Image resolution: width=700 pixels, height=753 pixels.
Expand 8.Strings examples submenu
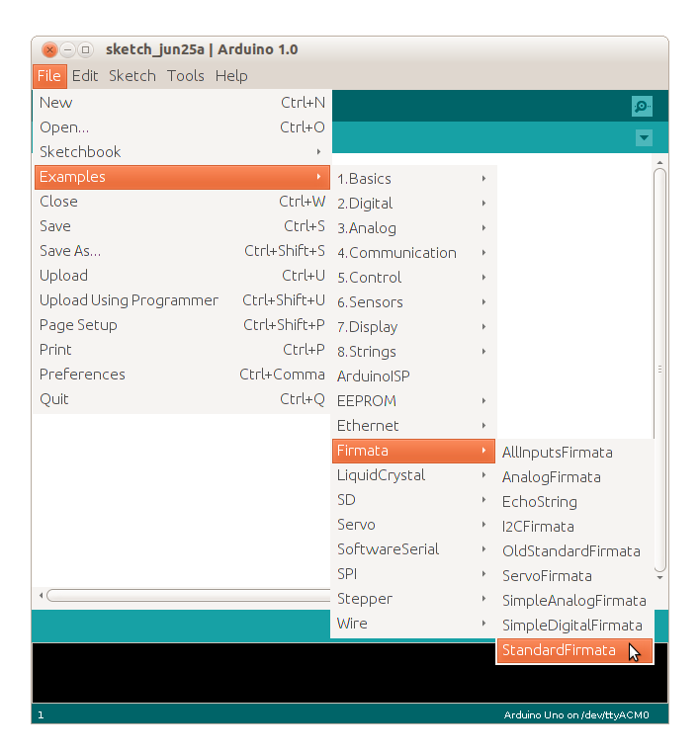(x=413, y=352)
